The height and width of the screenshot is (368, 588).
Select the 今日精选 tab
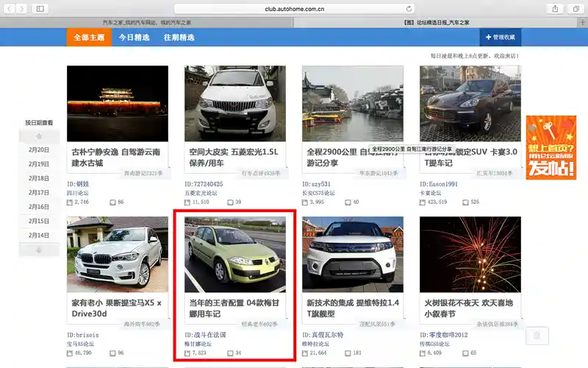[134, 38]
